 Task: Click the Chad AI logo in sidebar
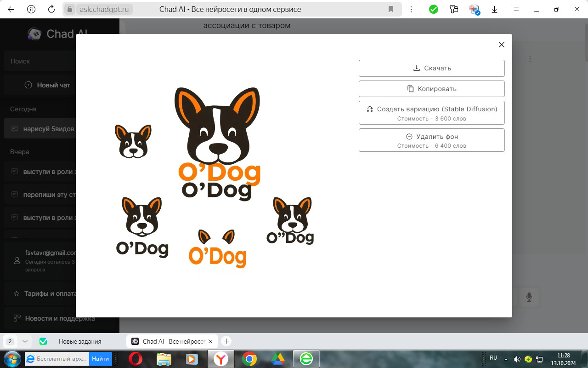[x=57, y=34]
